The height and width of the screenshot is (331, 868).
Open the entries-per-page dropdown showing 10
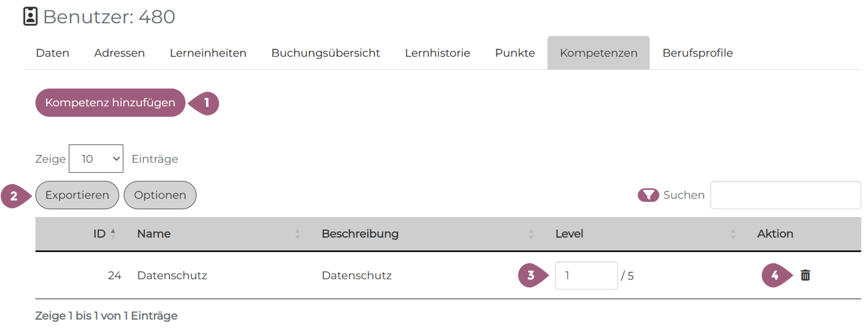(x=96, y=159)
